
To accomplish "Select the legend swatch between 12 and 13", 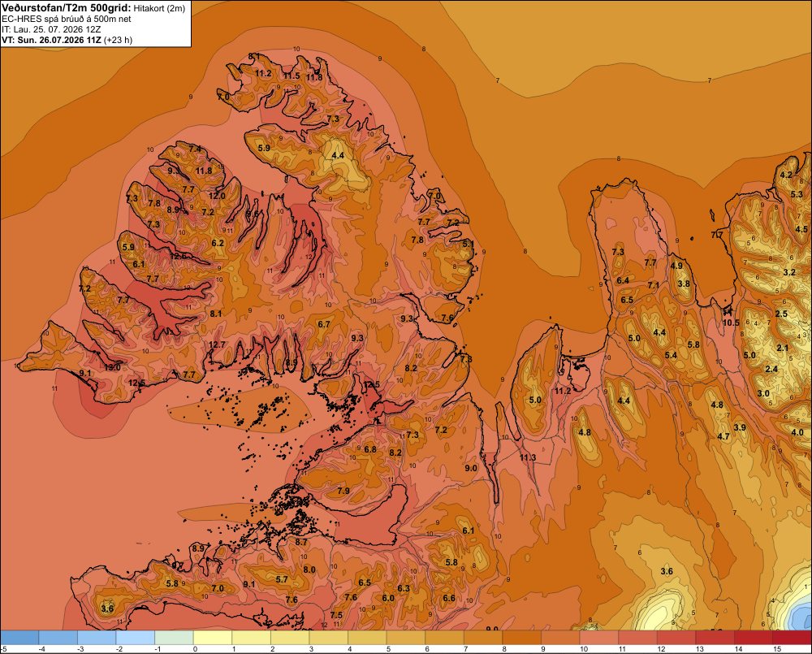I will 676,637.
